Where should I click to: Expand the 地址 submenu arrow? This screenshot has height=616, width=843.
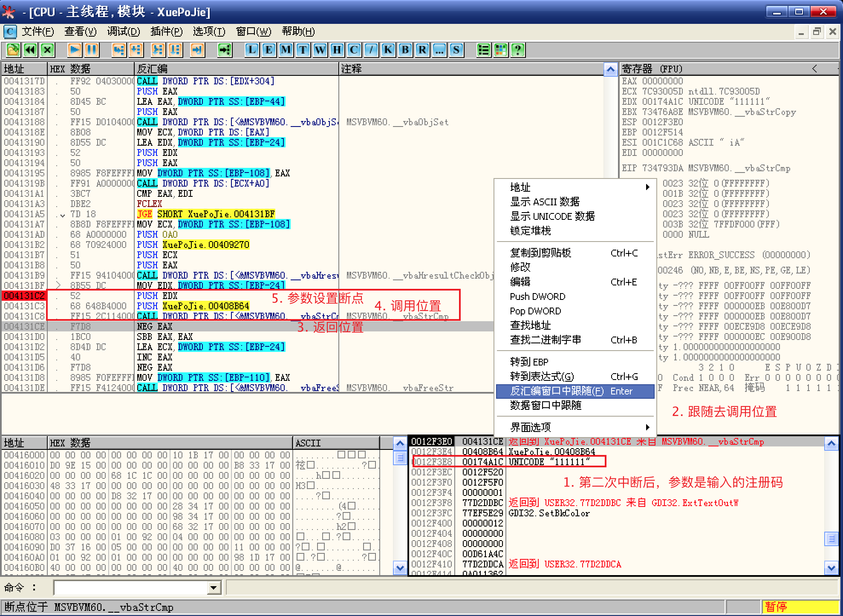click(x=647, y=187)
